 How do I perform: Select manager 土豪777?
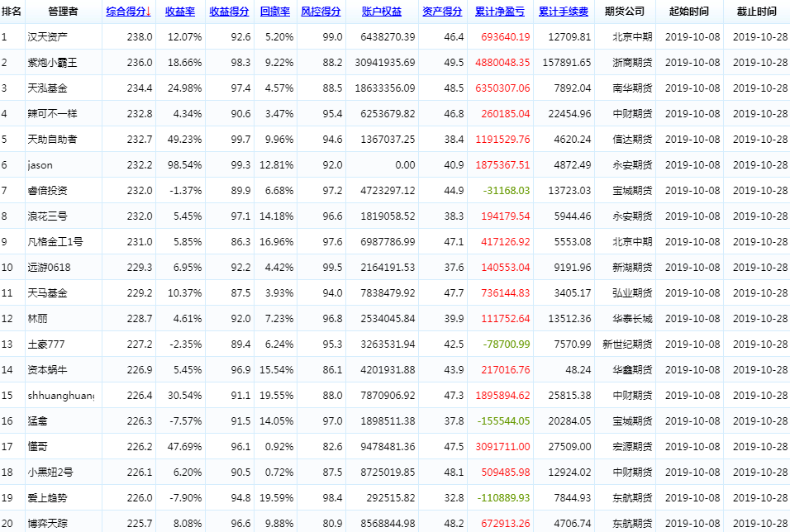[x=45, y=344]
